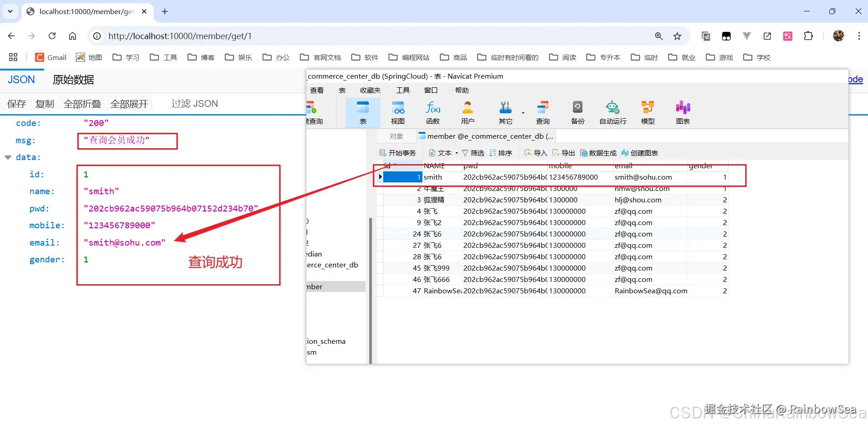Open the Navicat 其它 tool
Viewport: 868px width, 427px height.
pyautogui.click(x=506, y=113)
